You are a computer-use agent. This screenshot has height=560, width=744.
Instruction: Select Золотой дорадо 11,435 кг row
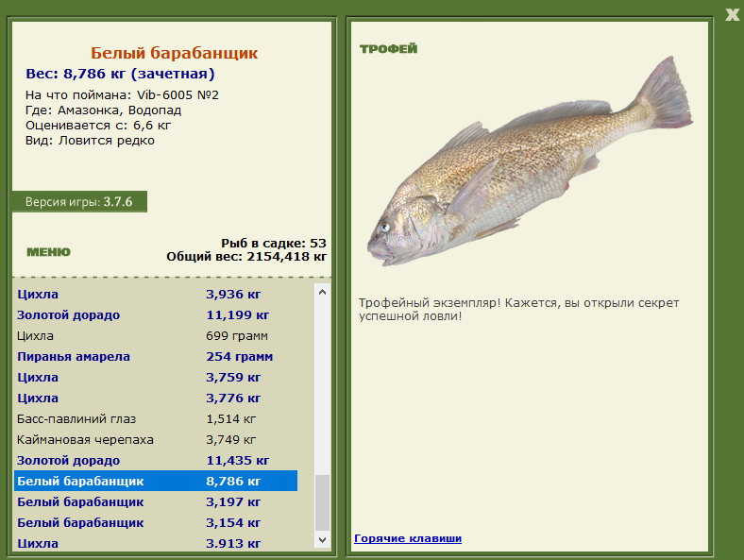[156, 460]
